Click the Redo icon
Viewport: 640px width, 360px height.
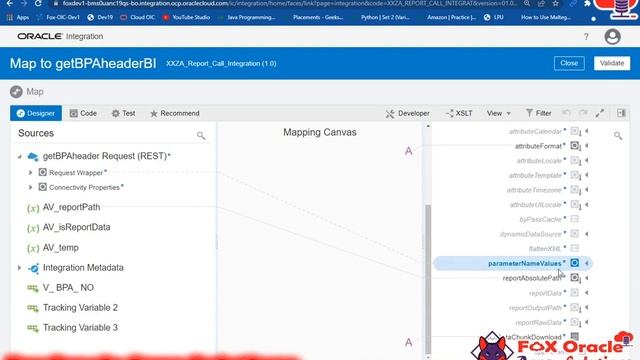(x=583, y=113)
